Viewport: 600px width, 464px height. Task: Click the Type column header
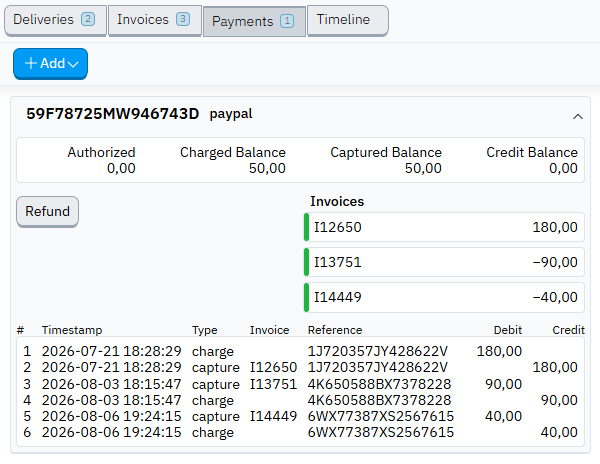[205, 330]
